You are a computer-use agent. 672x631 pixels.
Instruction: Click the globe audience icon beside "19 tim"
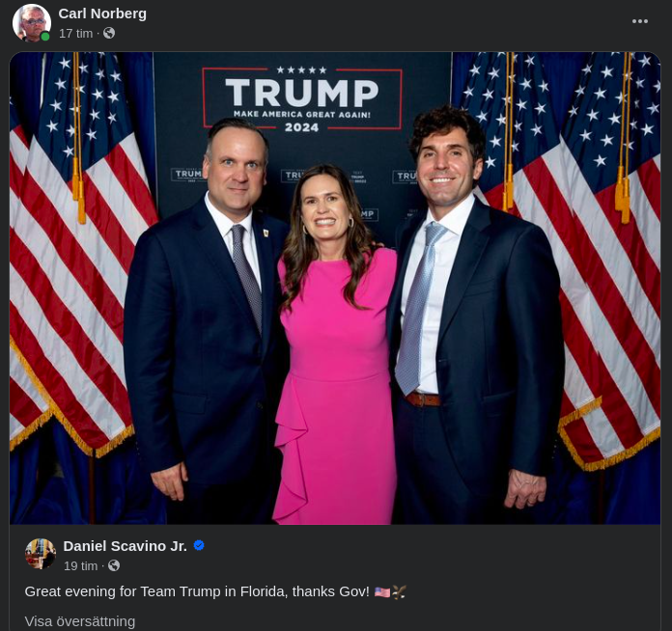(x=114, y=565)
